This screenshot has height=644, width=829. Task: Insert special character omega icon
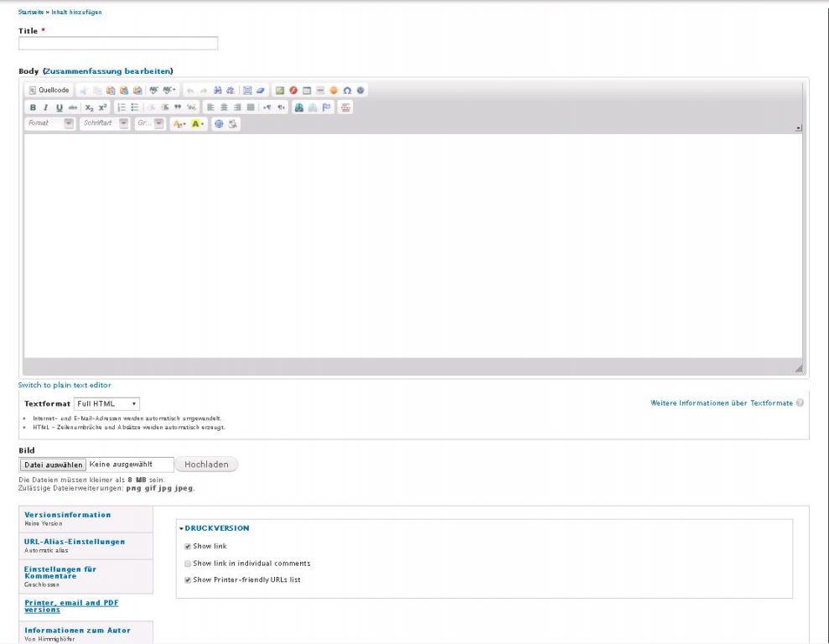[x=348, y=91]
